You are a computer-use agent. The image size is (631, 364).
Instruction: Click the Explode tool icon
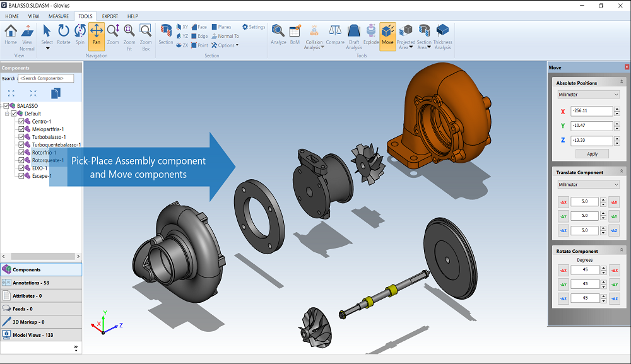[x=371, y=31]
